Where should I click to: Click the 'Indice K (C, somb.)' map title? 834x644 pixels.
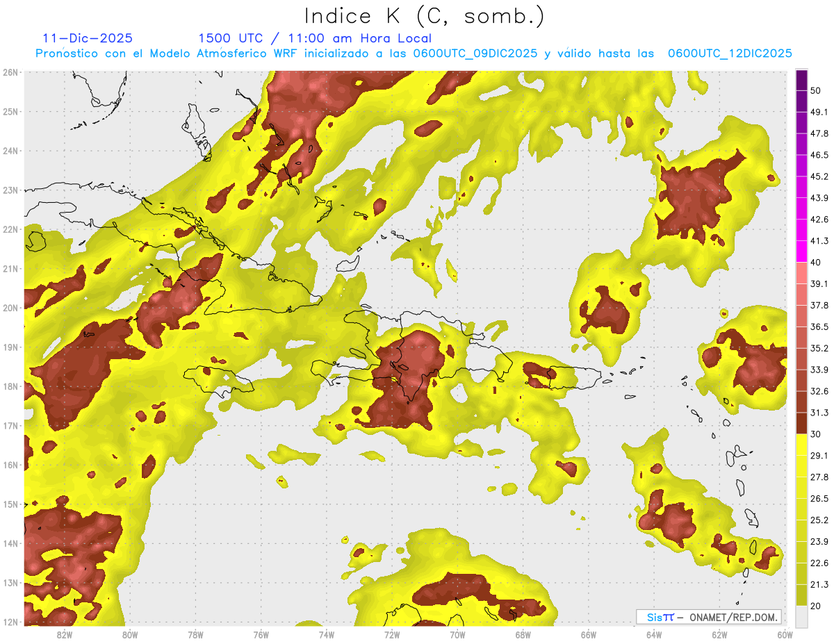[x=425, y=16]
